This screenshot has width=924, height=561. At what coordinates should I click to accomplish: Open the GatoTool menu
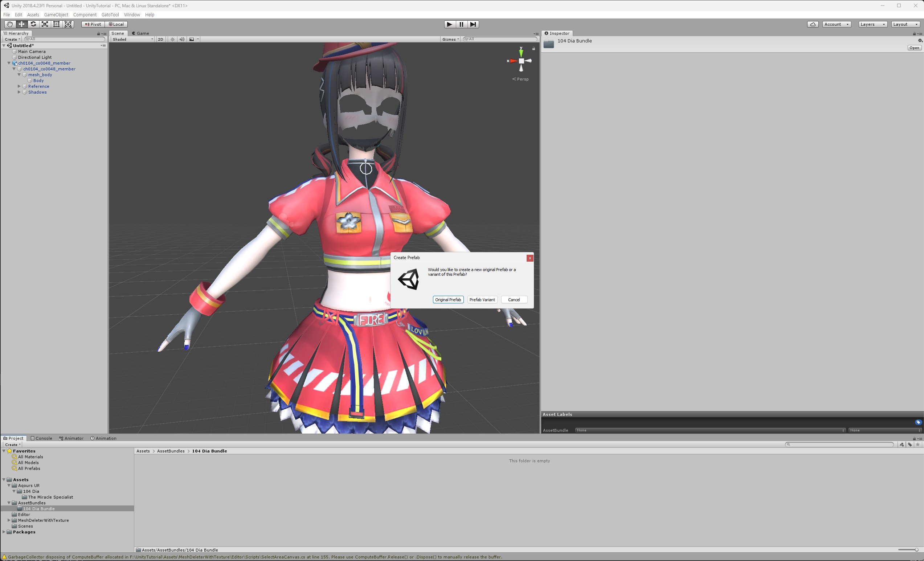[110, 15]
